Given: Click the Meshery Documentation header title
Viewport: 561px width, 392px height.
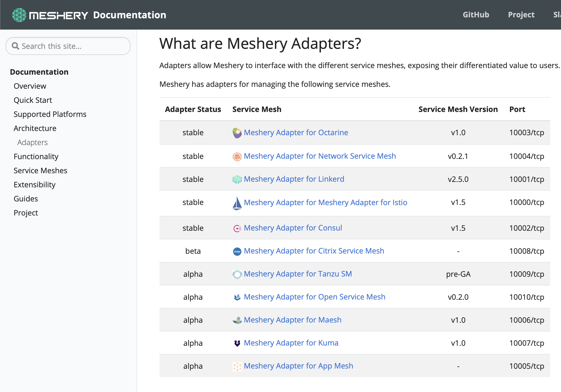Looking at the screenshot, I should tap(129, 15).
